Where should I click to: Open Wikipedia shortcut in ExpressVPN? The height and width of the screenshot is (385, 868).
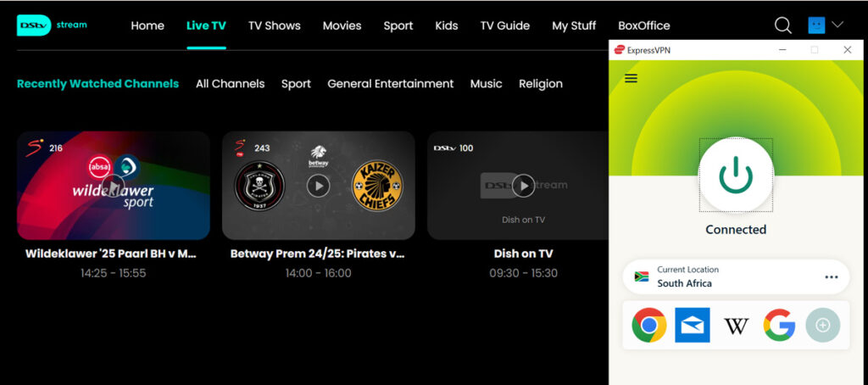pos(737,326)
